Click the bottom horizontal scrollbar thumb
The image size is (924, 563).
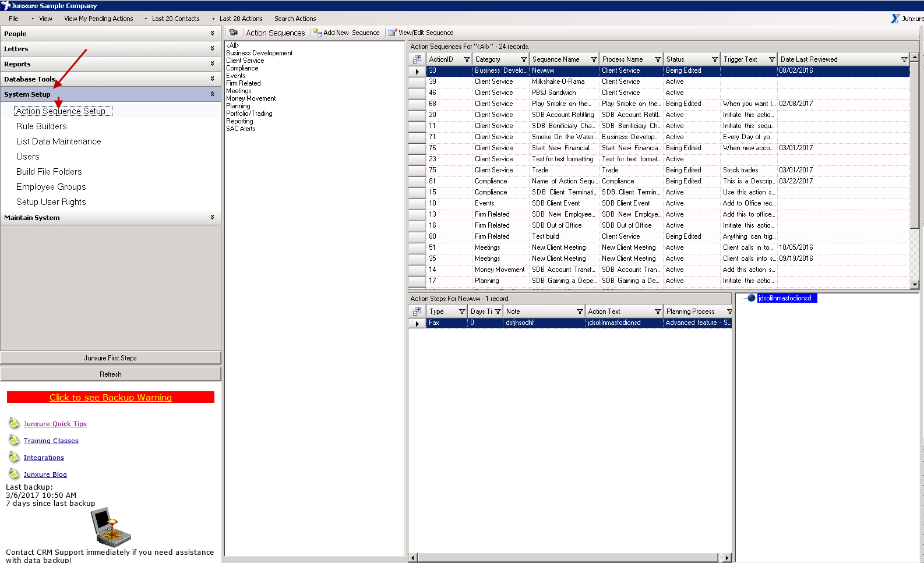tap(567, 558)
